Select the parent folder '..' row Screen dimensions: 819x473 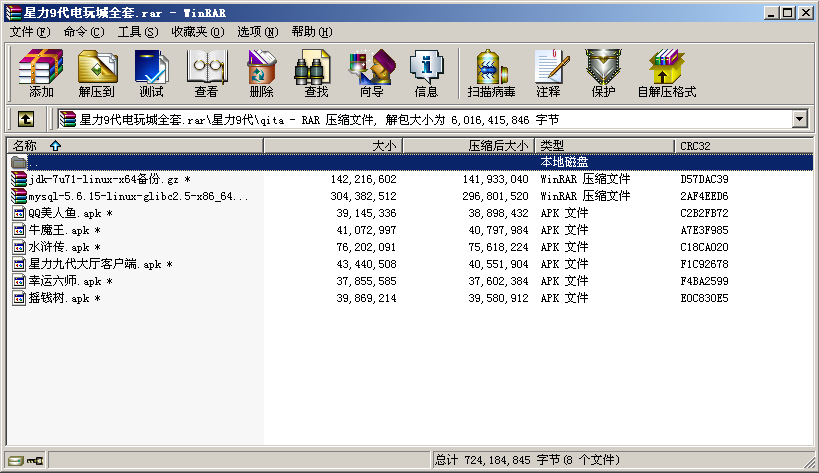pos(34,162)
